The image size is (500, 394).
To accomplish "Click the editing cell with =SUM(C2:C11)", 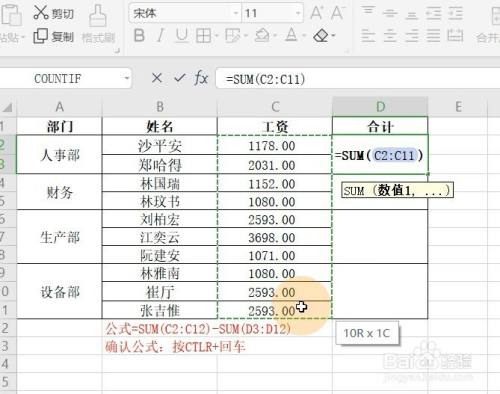I will pyautogui.click(x=380, y=155).
